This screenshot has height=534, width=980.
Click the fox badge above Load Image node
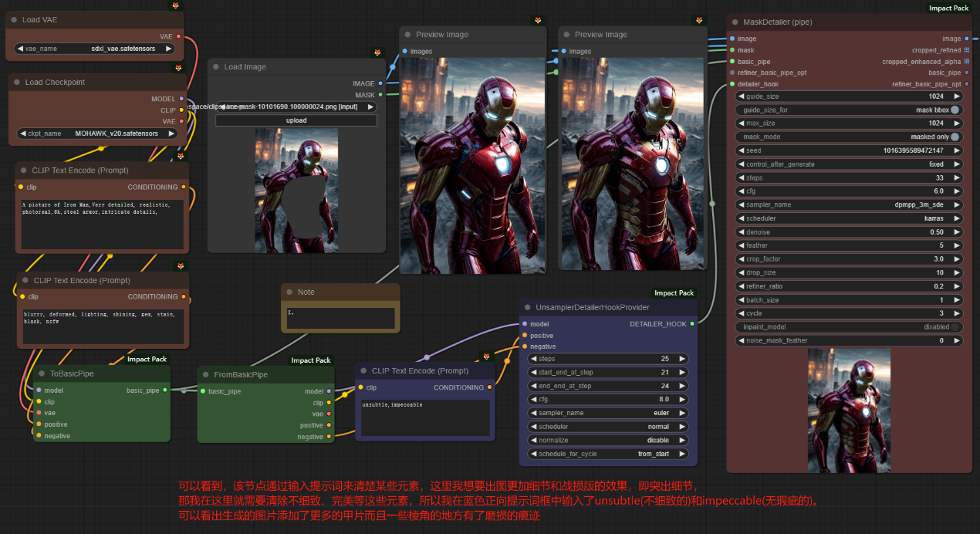point(378,52)
